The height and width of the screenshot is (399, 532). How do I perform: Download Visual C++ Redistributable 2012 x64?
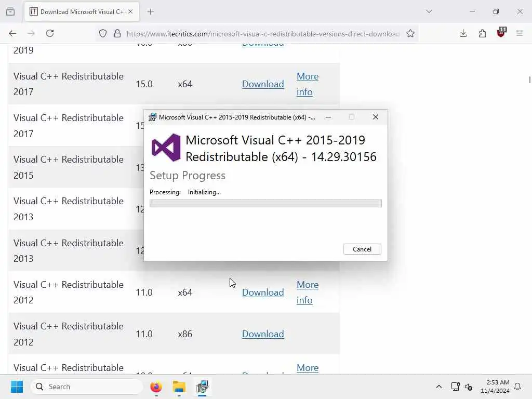(x=263, y=292)
